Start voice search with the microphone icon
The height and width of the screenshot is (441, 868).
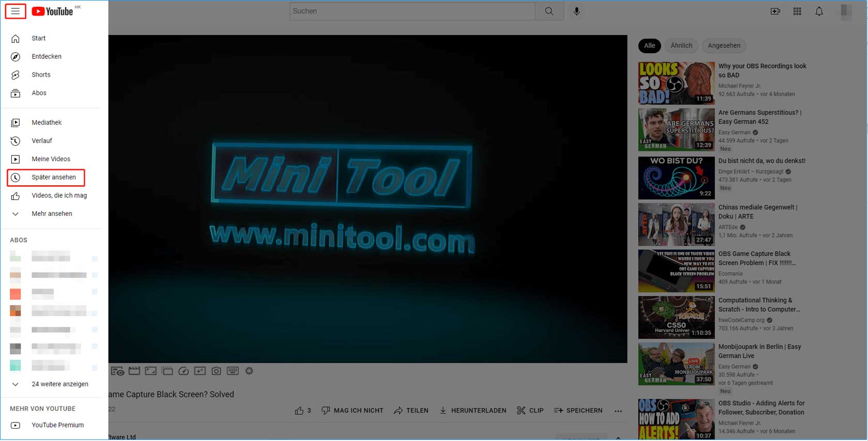coord(576,11)
